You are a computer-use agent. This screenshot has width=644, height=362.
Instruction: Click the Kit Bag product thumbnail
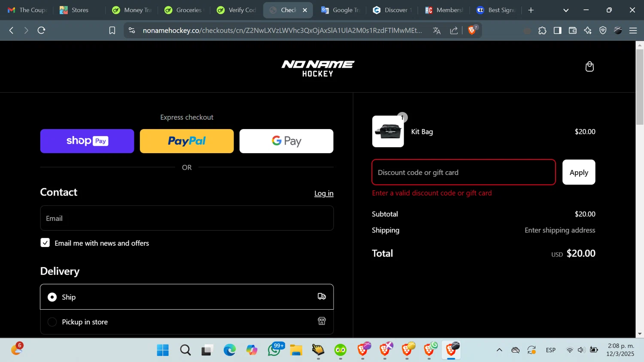(x=388, y=132)
